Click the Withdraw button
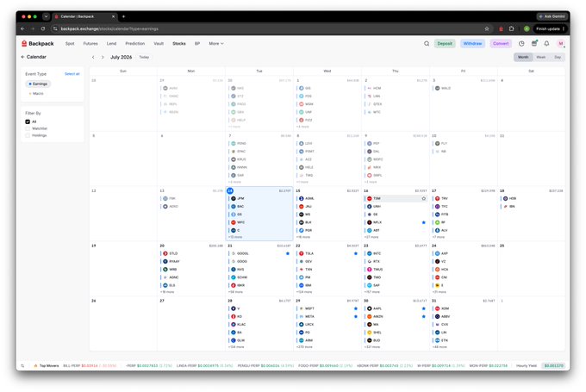 click(x=472, y=44)
